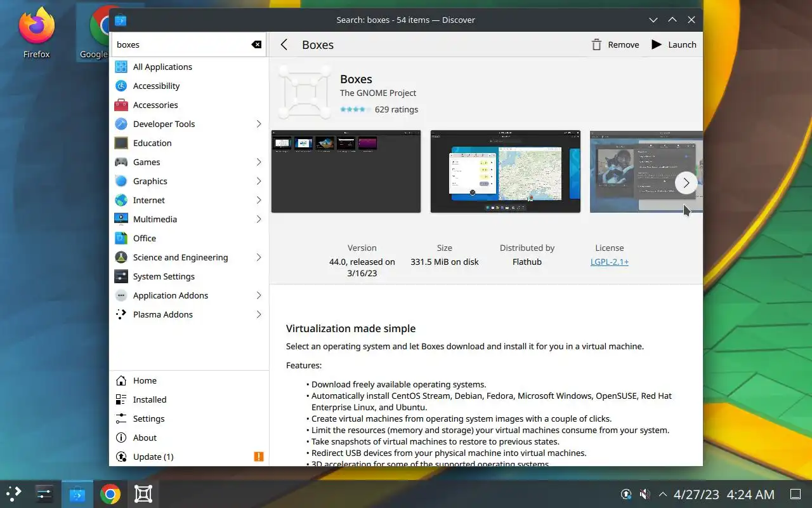Go back with the arrow beside Boxes
This screenshot has width=812, height=508.
284,44
